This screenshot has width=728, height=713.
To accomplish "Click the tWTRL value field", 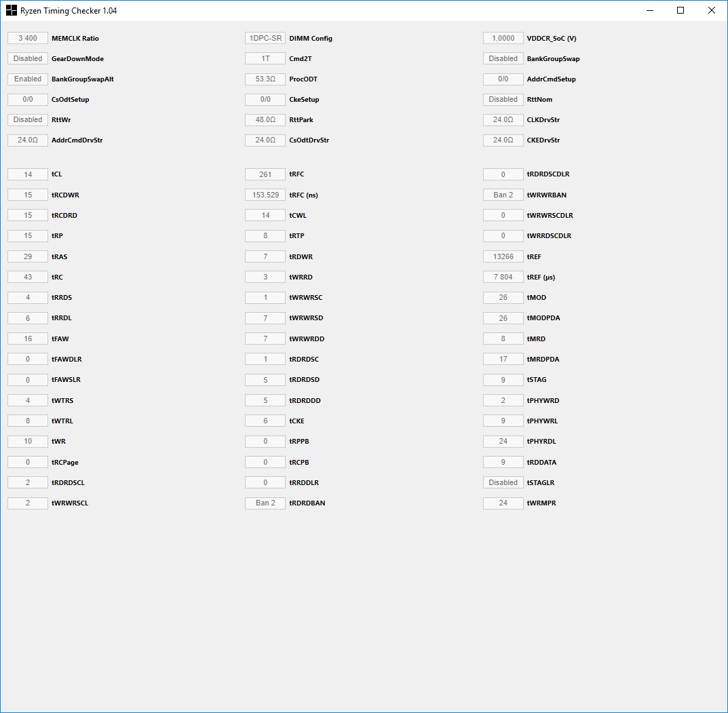I will click(28, 421).
